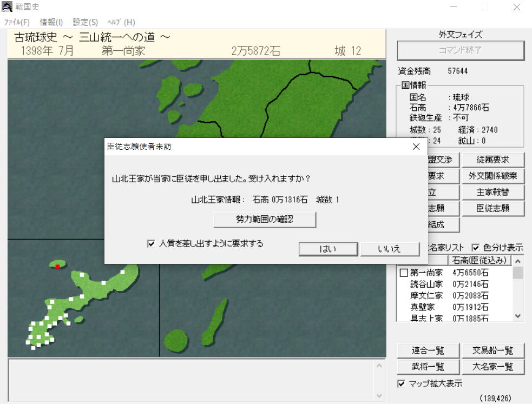Open the ファイル(F) menu
Viewport: 532px width, 404px height.
17,22
